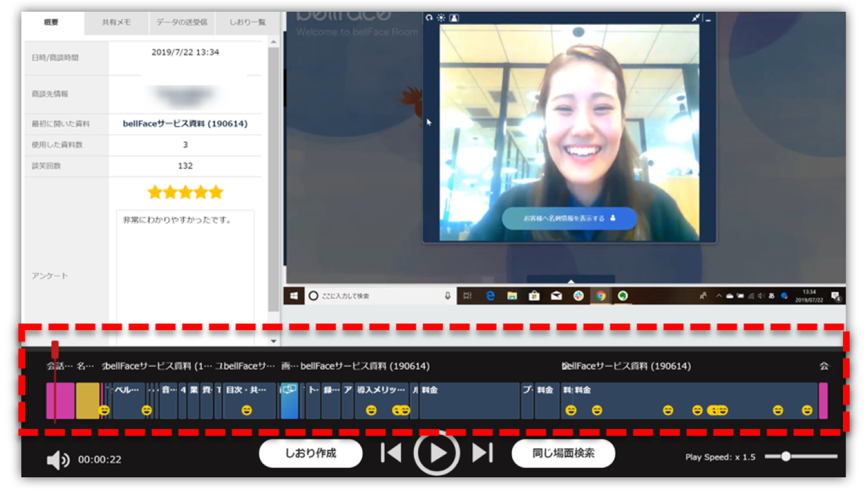Click the last smile marker on the timeline
868x489 pixels.
tap(807, 410)
